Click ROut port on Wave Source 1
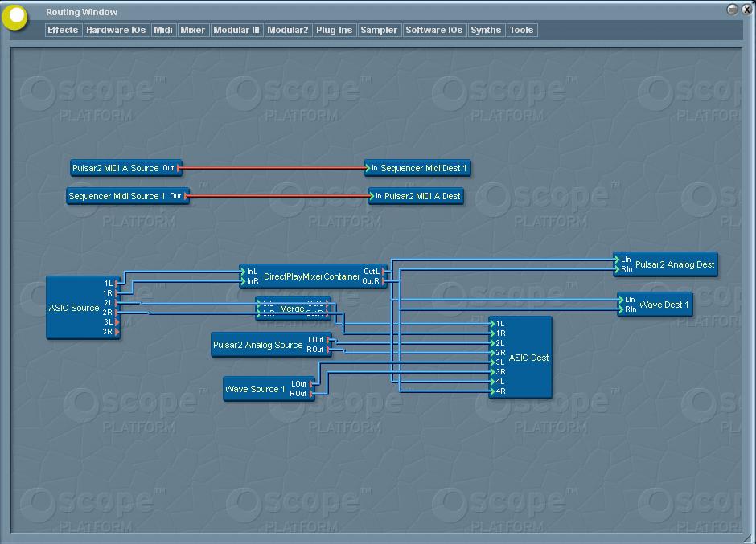The height and width of the screenshot is (544, 756). (x=311, y=394)
